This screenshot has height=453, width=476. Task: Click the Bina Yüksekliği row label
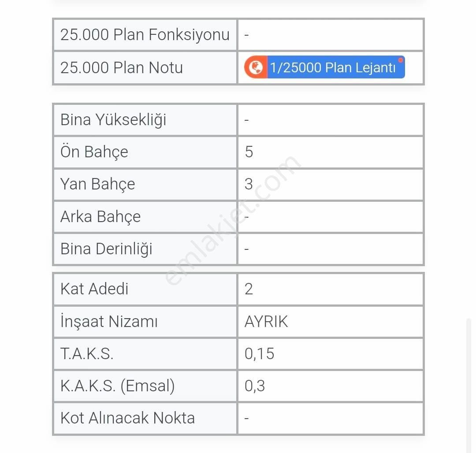click(113, 119)
